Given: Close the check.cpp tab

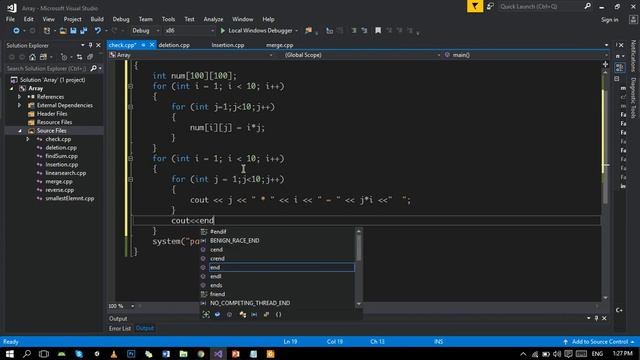Looking at the screenshot, I should (x=152, y=45).
